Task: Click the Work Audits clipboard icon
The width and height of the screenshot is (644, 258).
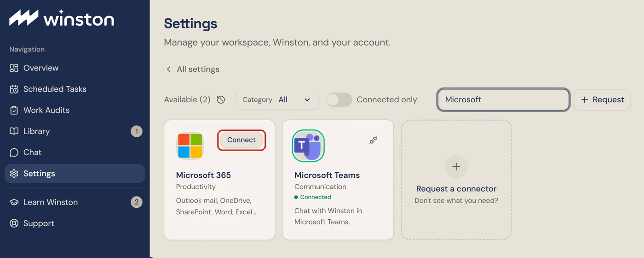Action: (14, 111)
